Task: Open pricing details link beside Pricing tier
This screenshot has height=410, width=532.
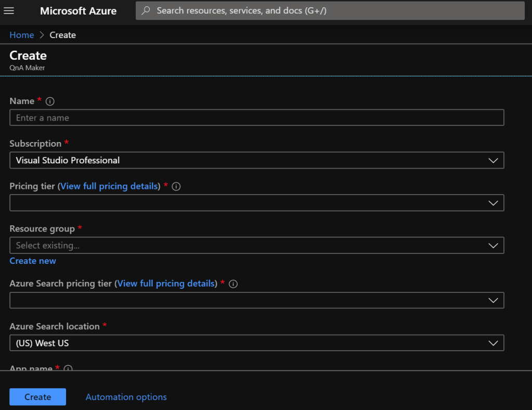Action: pos(109,186)
